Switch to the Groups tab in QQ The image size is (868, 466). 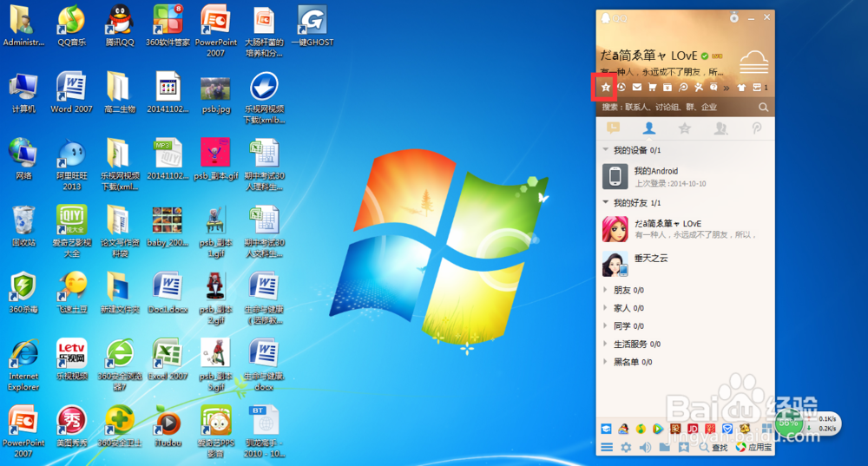[x=720, y=128]
